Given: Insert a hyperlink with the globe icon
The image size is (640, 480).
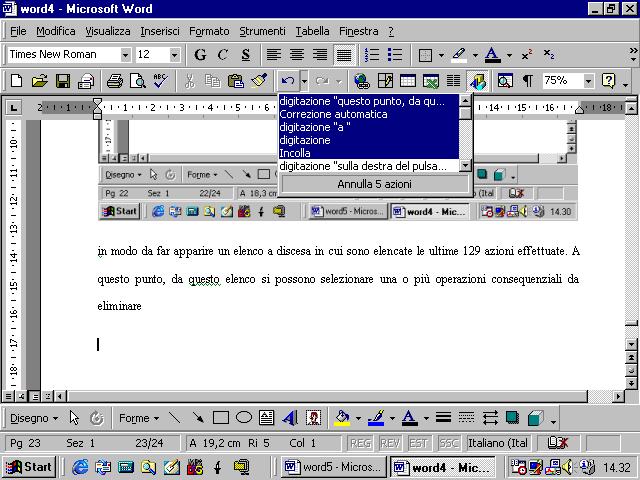Looking at the screenshot, I should coord(362,81).
